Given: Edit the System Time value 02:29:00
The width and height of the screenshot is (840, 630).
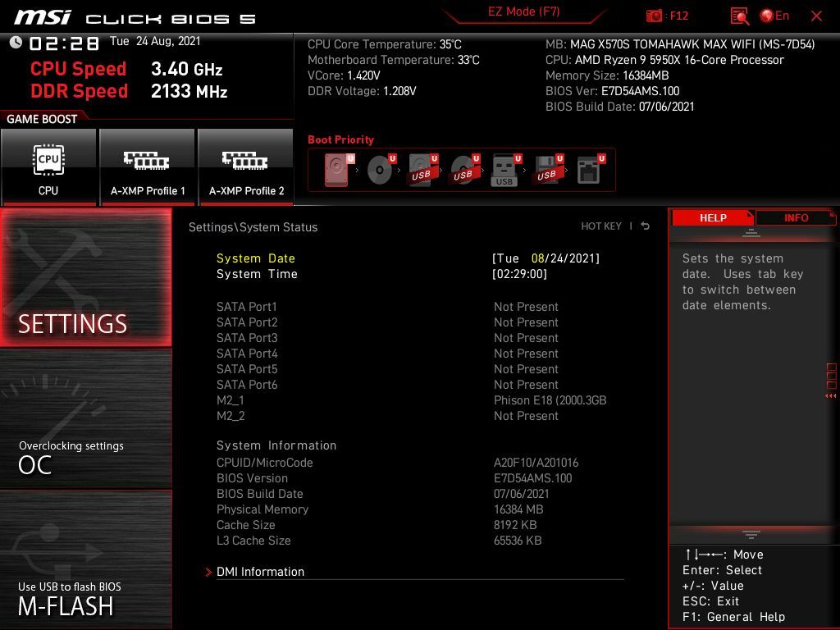Looking at the screenshot, I should (x=519, y=274).
